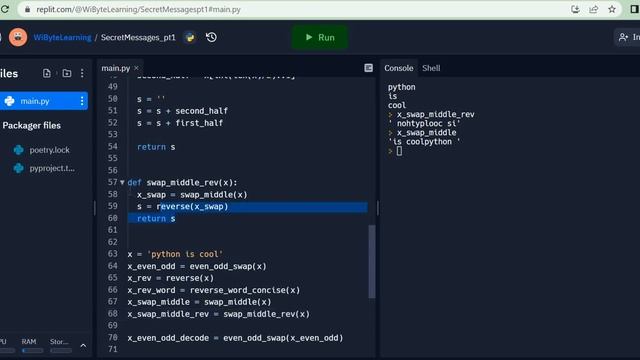Screen dimensions: 640x360
Task: Collapse swap_middle_rev function at line 57
Action: click(x=122, y=182)
